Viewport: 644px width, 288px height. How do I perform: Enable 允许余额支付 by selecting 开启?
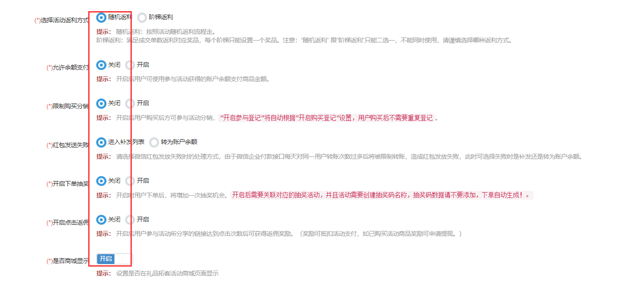(x=130, y=65)
